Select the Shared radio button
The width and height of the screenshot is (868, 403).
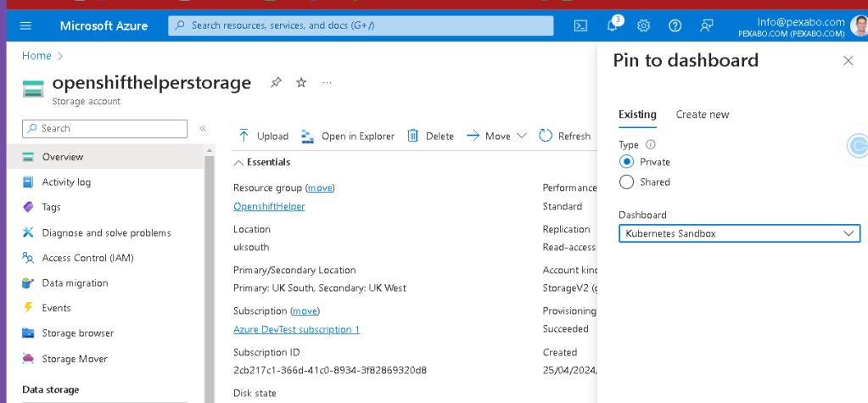627,182
